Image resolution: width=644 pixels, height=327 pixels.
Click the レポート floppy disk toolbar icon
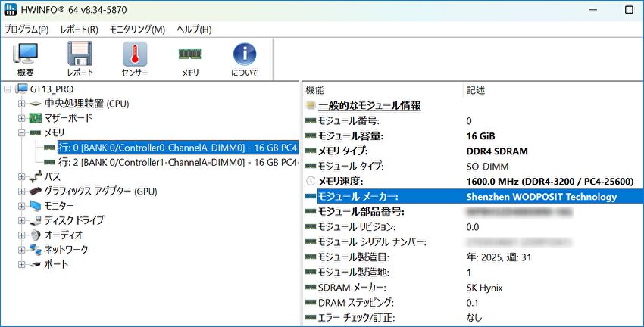[80, 59]
